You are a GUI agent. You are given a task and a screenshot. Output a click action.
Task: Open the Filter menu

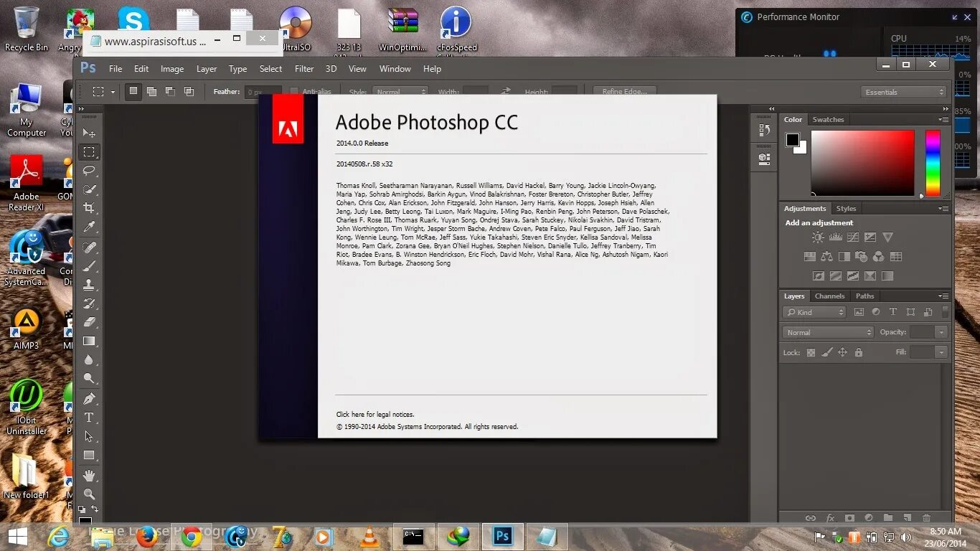304,69
